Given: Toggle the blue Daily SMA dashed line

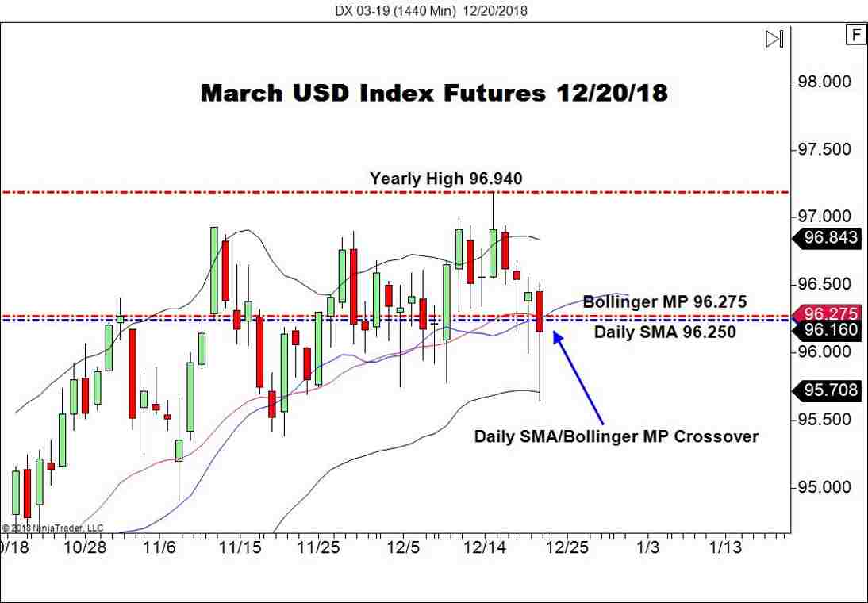Looking at the screenshot, I should (x=198, y=320).
